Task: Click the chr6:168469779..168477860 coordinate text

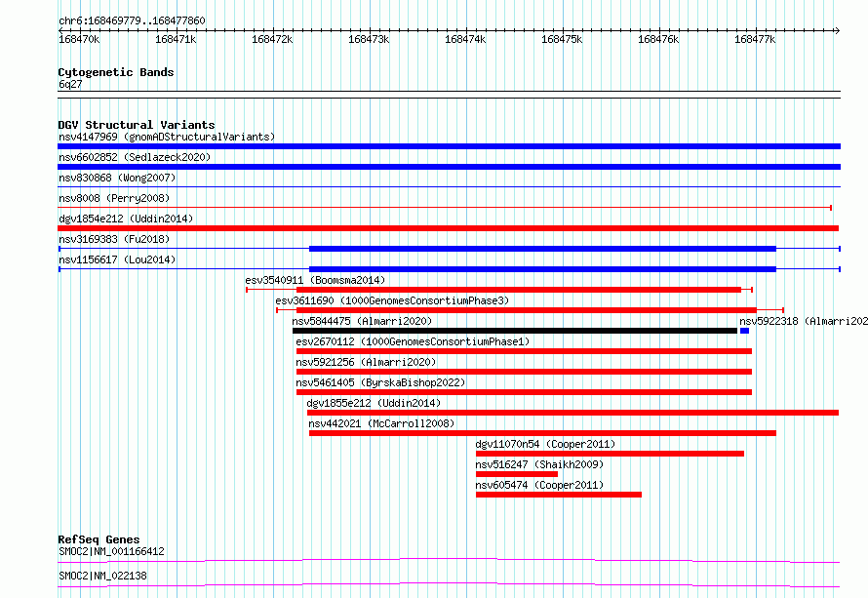Action: [x=132, y=20]
